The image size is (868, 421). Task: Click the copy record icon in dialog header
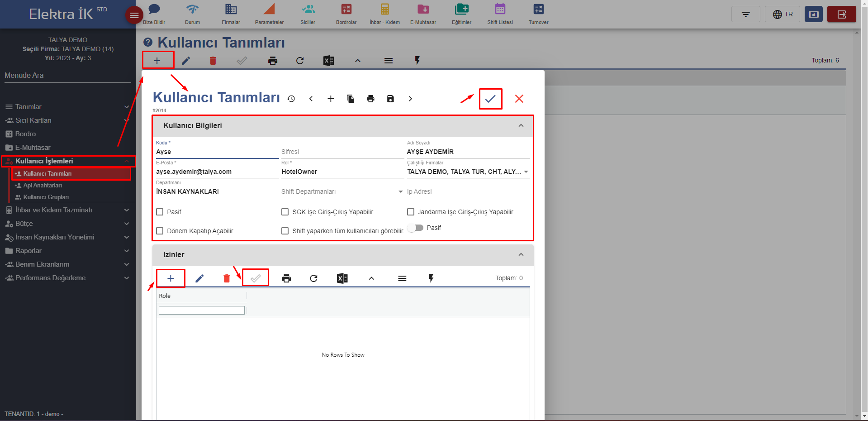(x=351, y=99)
